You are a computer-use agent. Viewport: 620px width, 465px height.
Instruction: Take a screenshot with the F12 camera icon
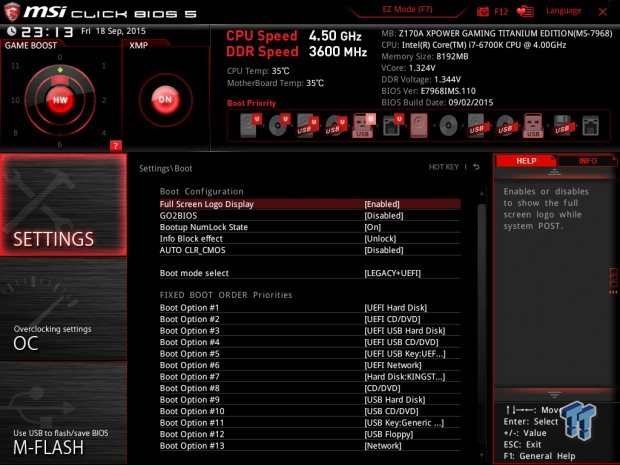point(483,11)
